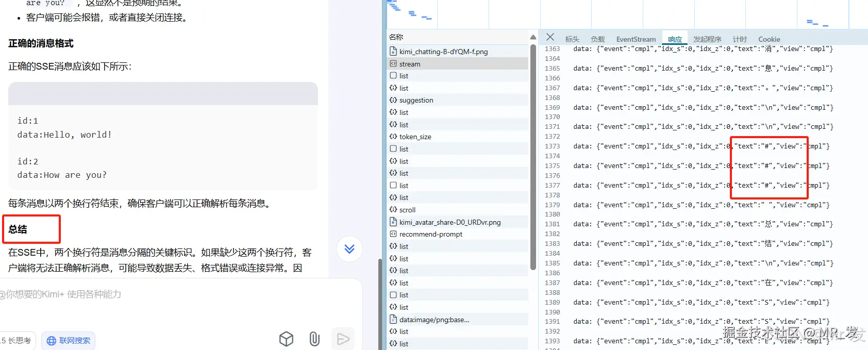
Task: Open the 负载 tab
Action: point(598,39)
